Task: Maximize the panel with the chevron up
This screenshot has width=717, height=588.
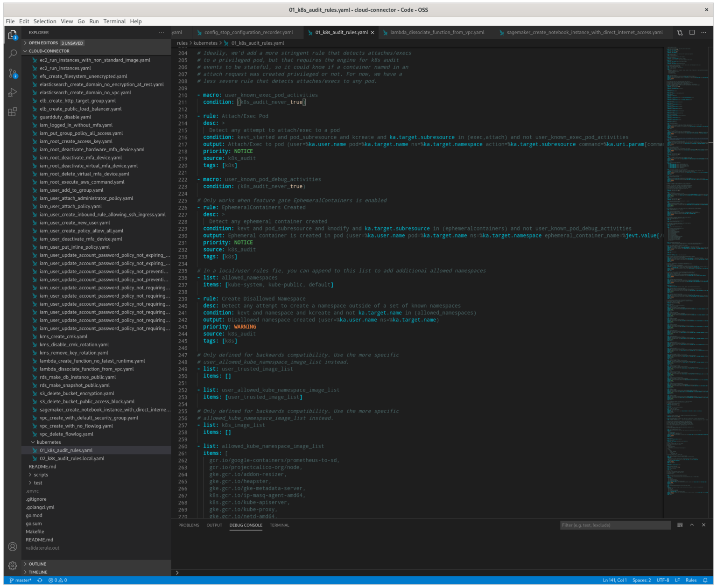Action: pos(692,525)
